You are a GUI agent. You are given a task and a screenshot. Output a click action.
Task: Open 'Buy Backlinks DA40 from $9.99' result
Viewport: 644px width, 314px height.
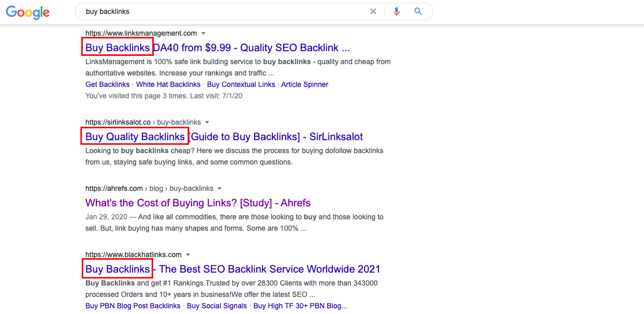pyautogui.click(x=217, y=48)
